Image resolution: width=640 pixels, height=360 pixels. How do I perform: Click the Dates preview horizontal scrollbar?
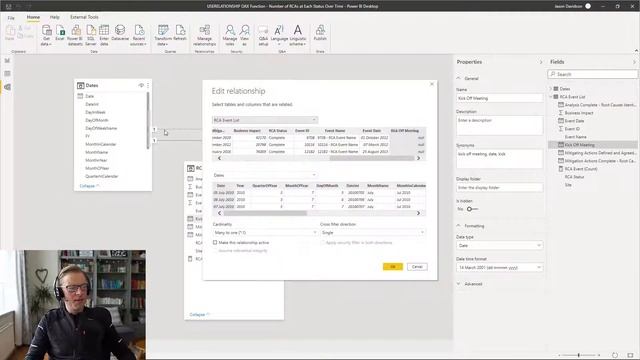[x=265, y=213]
